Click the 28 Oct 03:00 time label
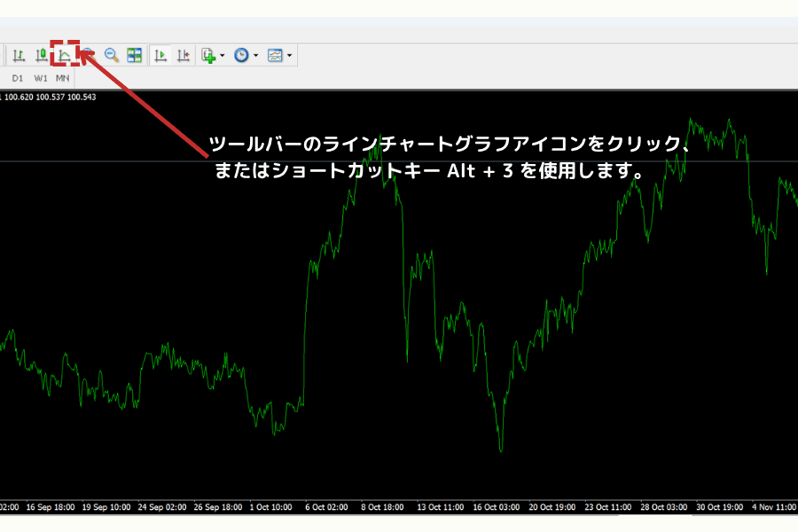Image resolution: width=798 pixels, height=532 pixels. 663,507
